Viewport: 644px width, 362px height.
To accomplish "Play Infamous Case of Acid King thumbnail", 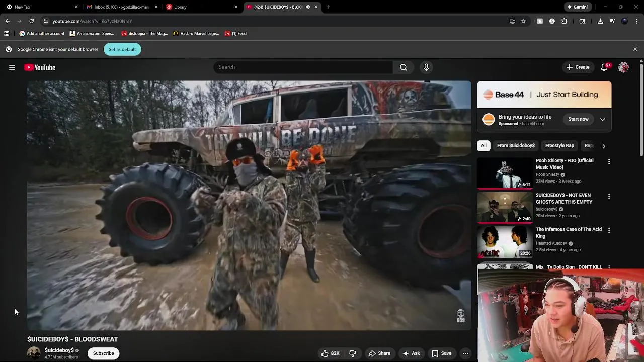I will tap(505, 242).
